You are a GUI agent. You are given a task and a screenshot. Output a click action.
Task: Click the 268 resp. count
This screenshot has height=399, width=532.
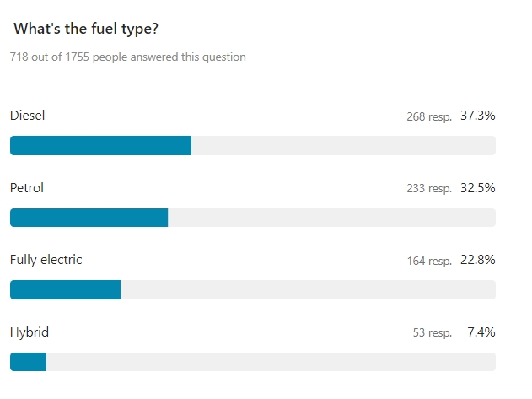(429, 116)
